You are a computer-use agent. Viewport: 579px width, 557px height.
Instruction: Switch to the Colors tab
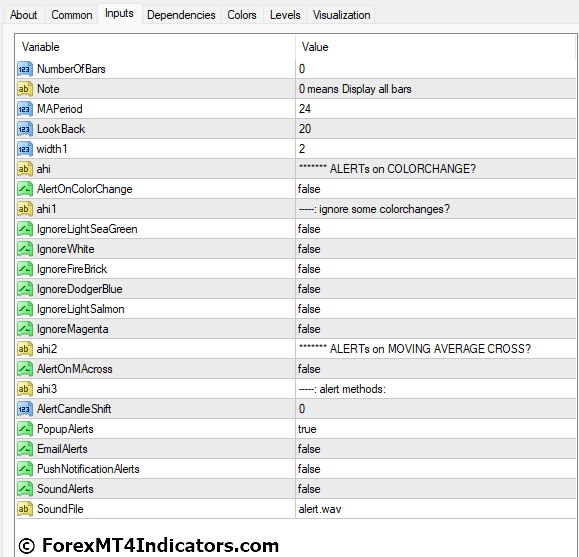242,15
